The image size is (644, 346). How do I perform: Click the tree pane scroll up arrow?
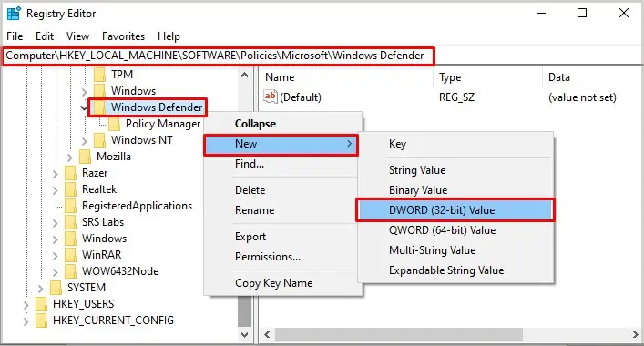(245, 75)
